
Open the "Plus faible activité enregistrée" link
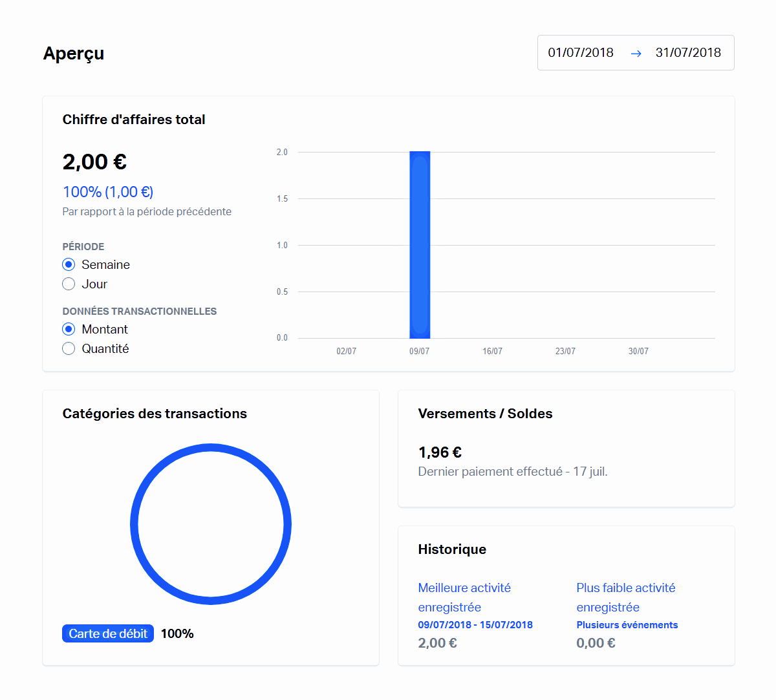(x=625, y=597)
